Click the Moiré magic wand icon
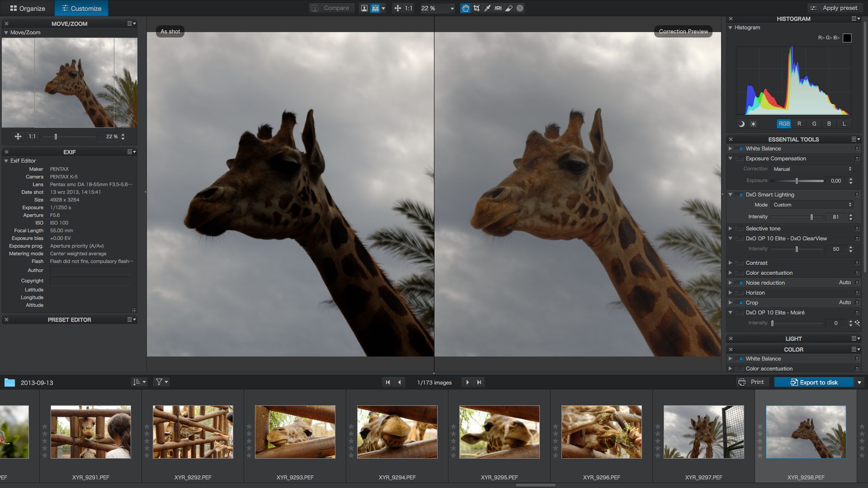The height and width of the screenshot is (488, 868). click(857, 323)
